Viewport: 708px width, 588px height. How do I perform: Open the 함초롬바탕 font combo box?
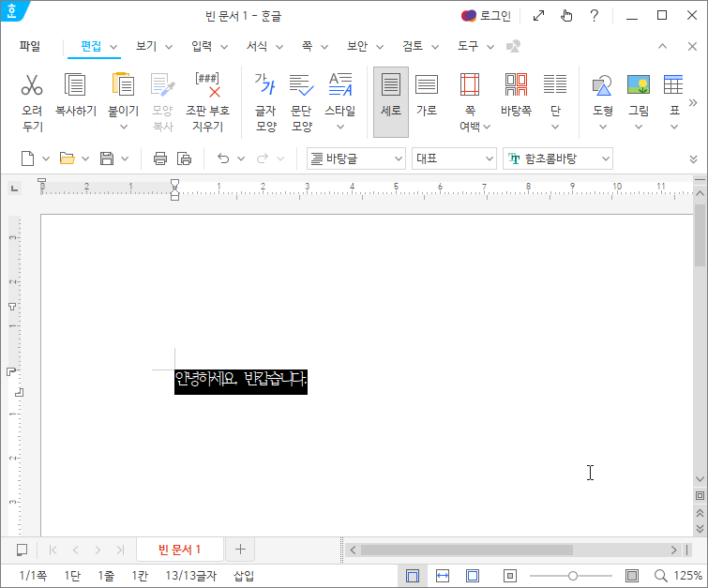558,158
